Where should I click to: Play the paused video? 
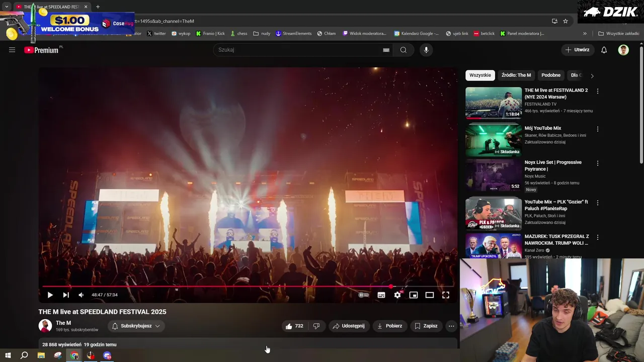coord(50,295)
